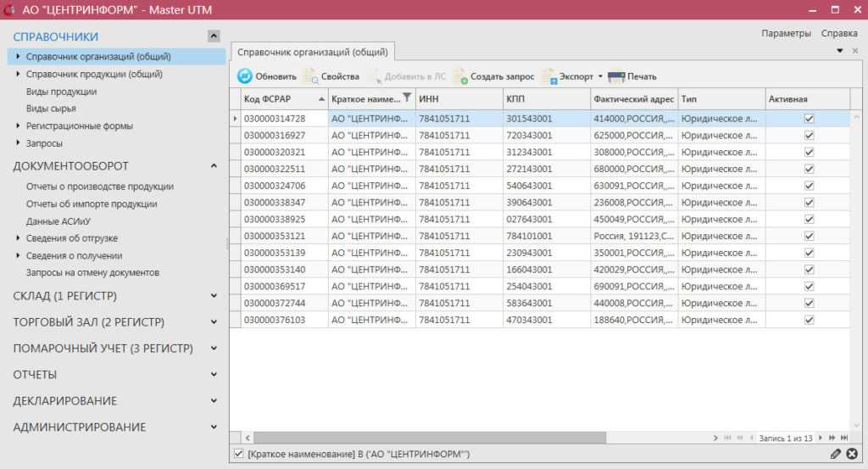Uncheck Активная for organization 030000376103
The width and height of the screenshot is (868, 469).
tap(809, 320)
